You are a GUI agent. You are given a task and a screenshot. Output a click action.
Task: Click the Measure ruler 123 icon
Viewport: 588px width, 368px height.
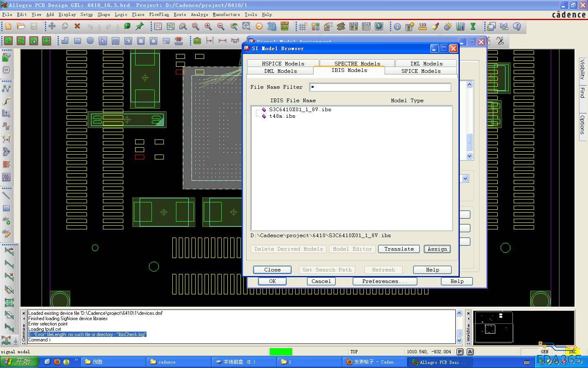click(x=422, y=27)
